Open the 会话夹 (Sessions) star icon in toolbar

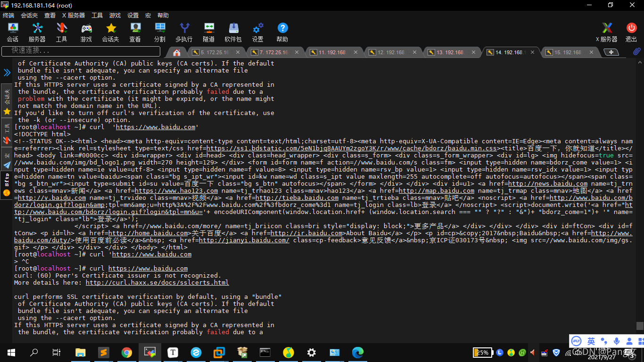click(111, 33)
